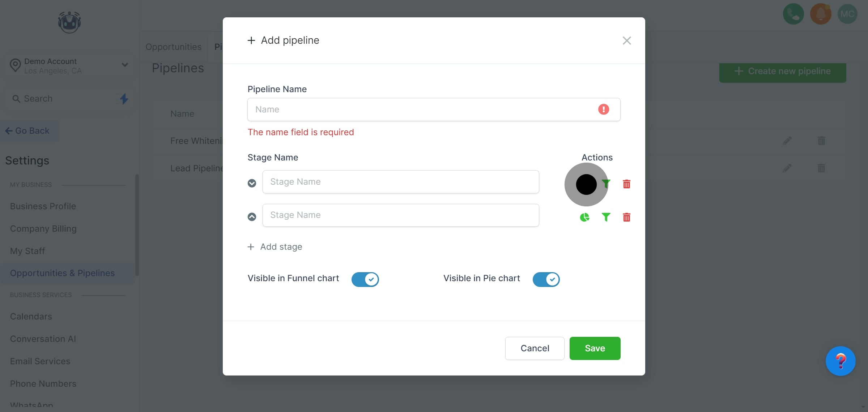868x412 pixels.
Task: Click the lightning bolt quick actions icon
Action: pos(124,99)
